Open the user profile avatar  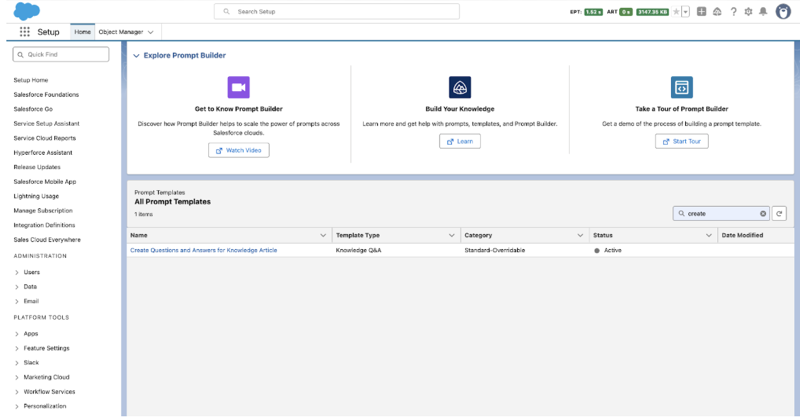783,11
